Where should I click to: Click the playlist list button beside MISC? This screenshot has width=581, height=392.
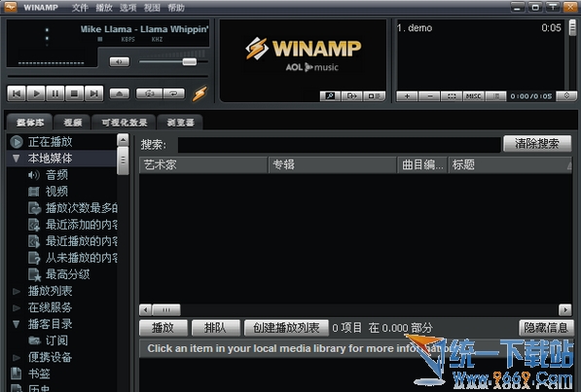495,96
